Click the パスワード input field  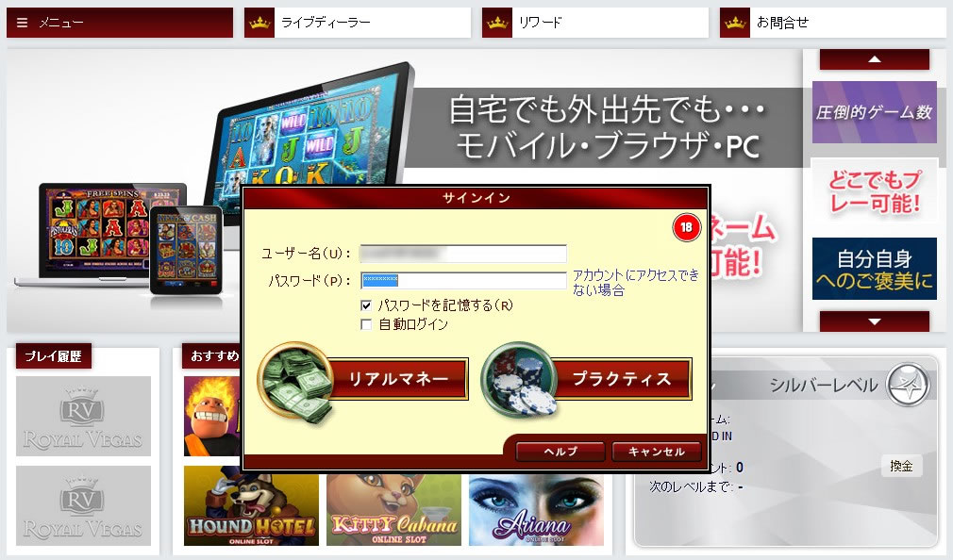coord(463,280)
